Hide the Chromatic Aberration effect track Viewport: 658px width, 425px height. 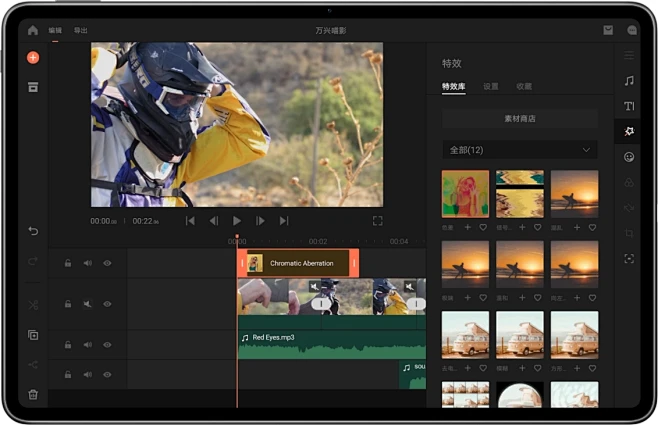[x=107, y=263]
